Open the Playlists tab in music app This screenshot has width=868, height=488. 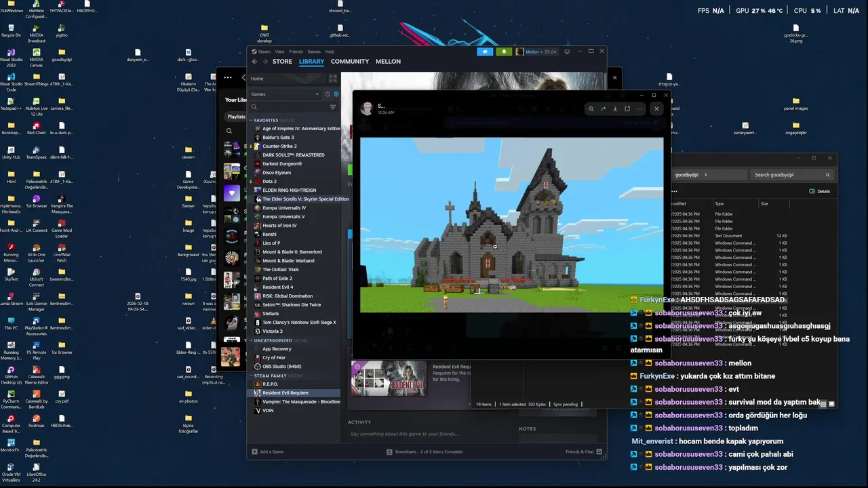pos(235,117)
